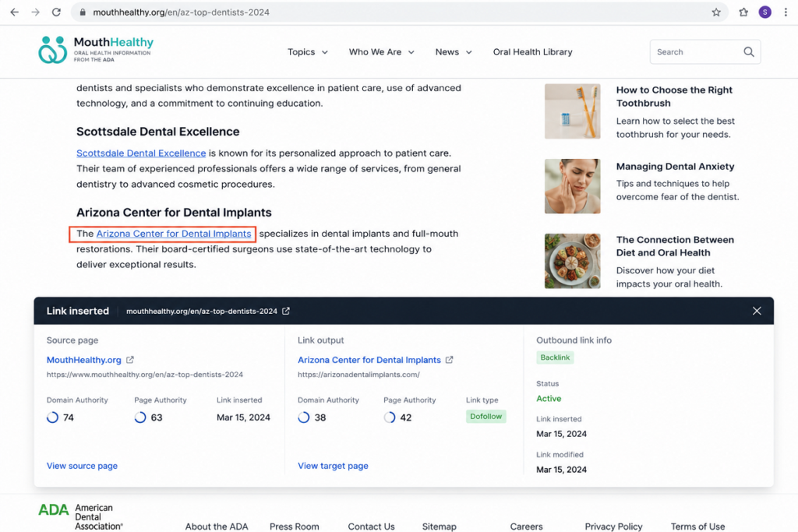
Task: Click the ADA footer logo
Action: click(81, 516)
